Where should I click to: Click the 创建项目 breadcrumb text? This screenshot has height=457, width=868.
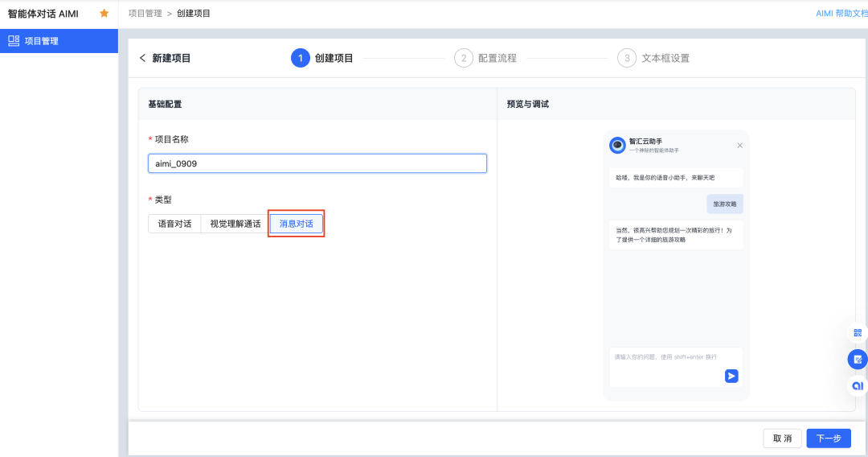(x=193, y=14)
